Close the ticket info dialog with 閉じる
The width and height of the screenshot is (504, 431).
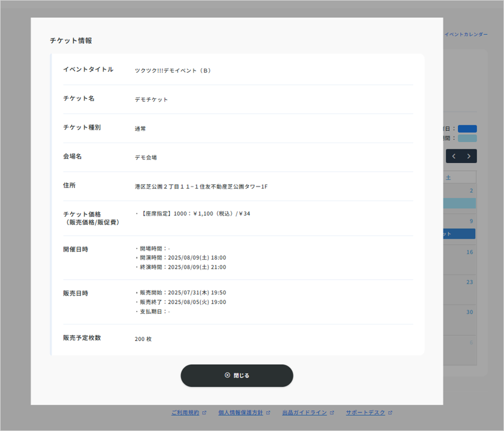(236, 375)
